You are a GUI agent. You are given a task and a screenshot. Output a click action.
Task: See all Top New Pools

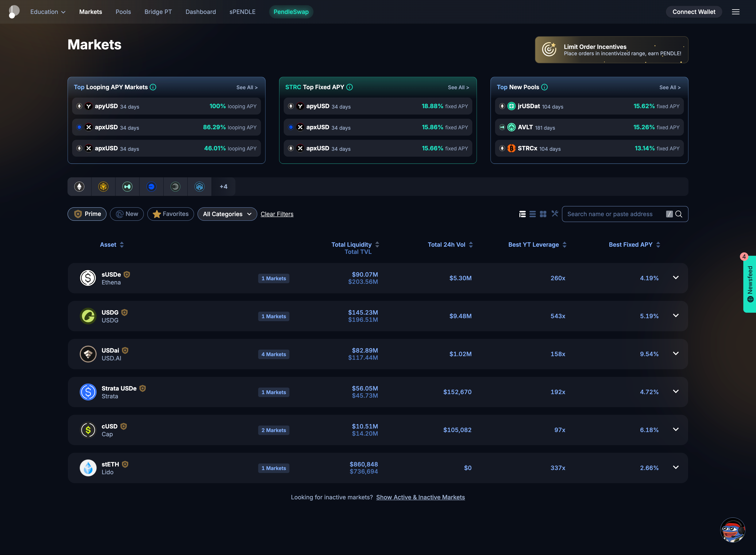(670, 87)
